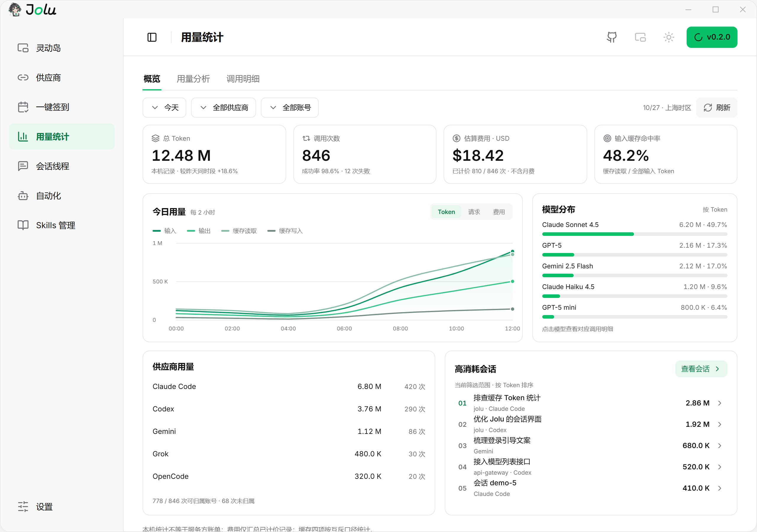Image resolution: width=757 pixels, height=532 pixels.
Task: Click the 刷新 refresh button
Action: [717, 108]
